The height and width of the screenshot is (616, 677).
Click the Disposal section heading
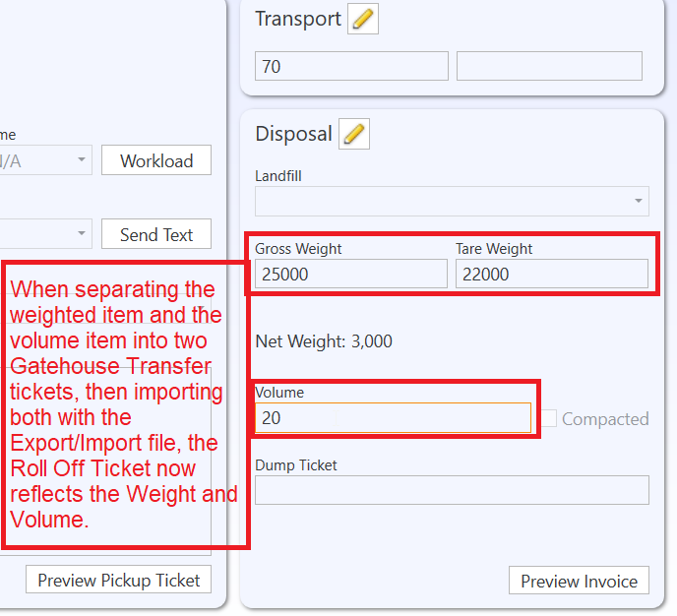pyautogui.click(x=293, y=134)
